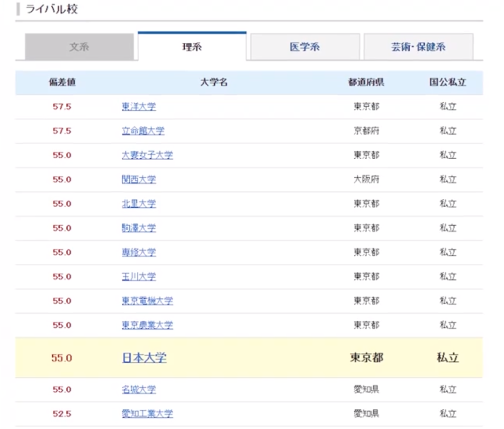Viewport: 504px width, 429px height.
Task: Open the 愛知工業大学 link
Action: click(x=147, y=414)
